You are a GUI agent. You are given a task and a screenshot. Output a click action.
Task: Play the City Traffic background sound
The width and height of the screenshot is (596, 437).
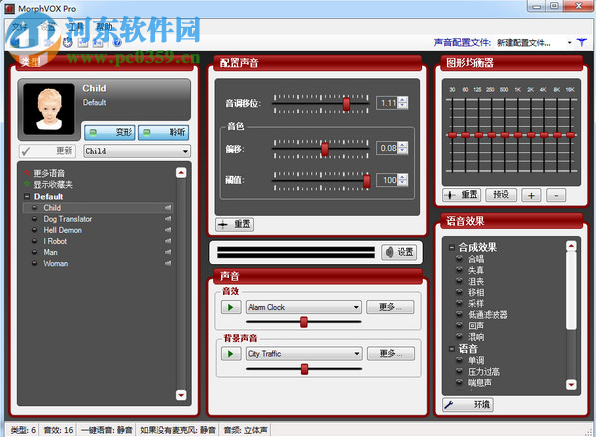[231, 354]
